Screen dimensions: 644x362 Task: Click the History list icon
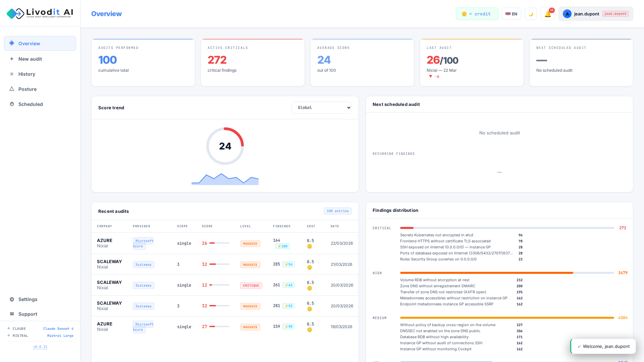[12, 74]
